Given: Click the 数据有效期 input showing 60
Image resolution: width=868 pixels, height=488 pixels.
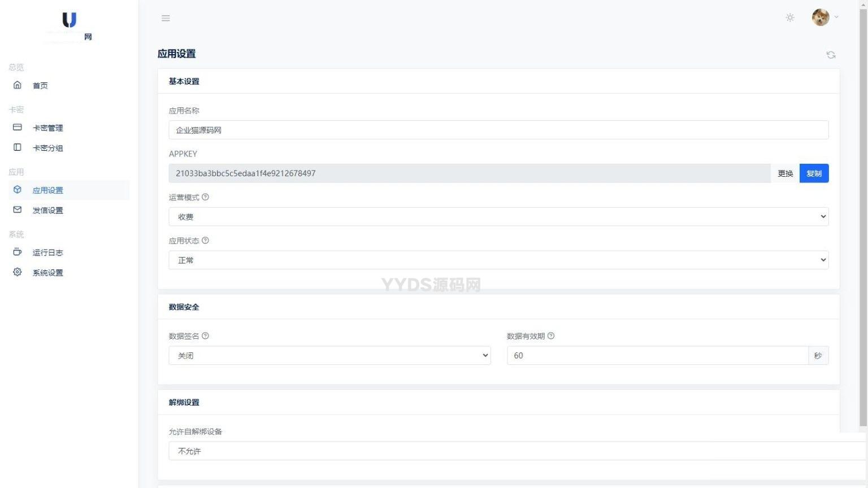Looking at the screenshot, I should [x=657, y=356].
